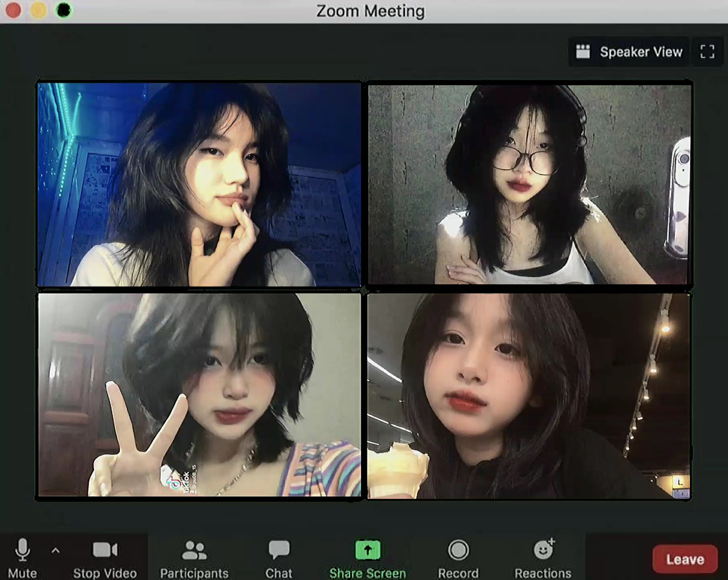Leave the meeting
Viewport: 728px width, 580px height.
tap(685, 559)
